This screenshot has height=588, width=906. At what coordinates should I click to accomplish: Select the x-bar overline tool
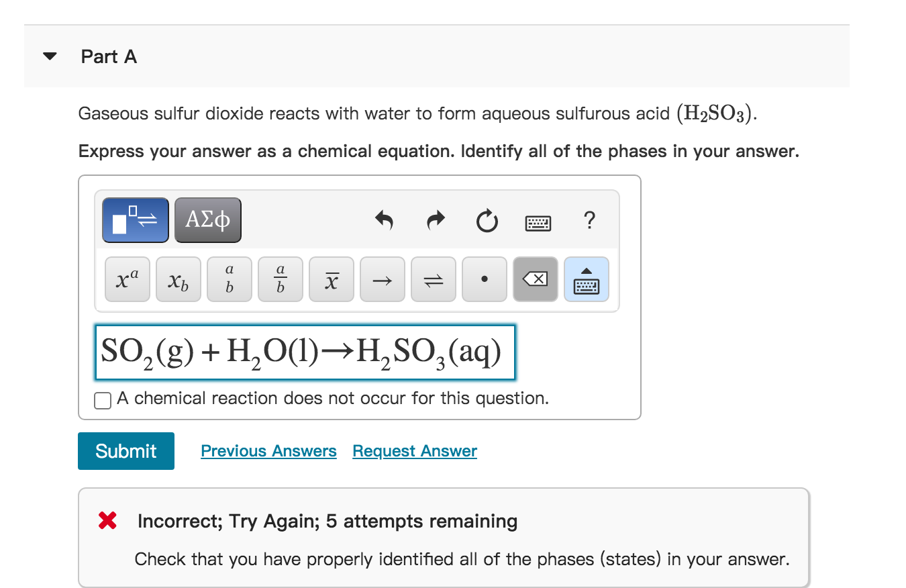[331, 279]
